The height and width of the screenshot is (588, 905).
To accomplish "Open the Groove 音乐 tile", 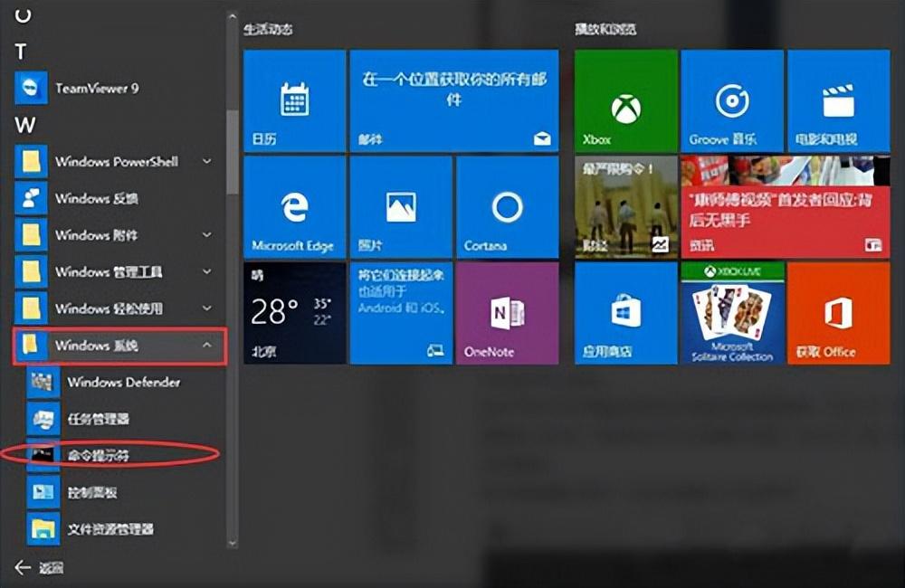I will tap(732, 100).
